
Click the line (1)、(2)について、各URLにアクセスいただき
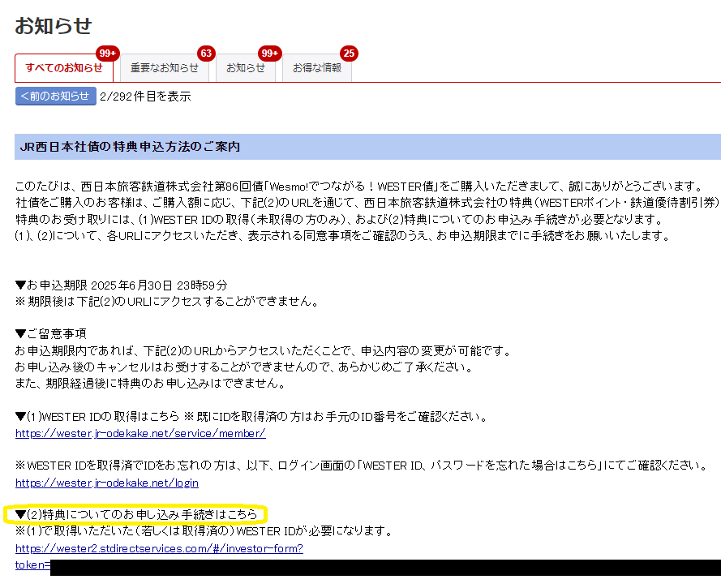[x=343, y=236]
